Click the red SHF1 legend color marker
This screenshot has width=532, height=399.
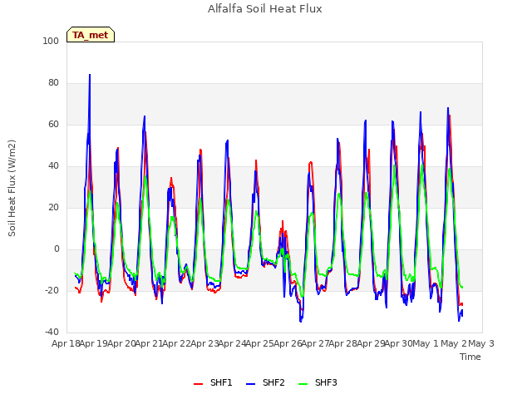pos(198,384)
